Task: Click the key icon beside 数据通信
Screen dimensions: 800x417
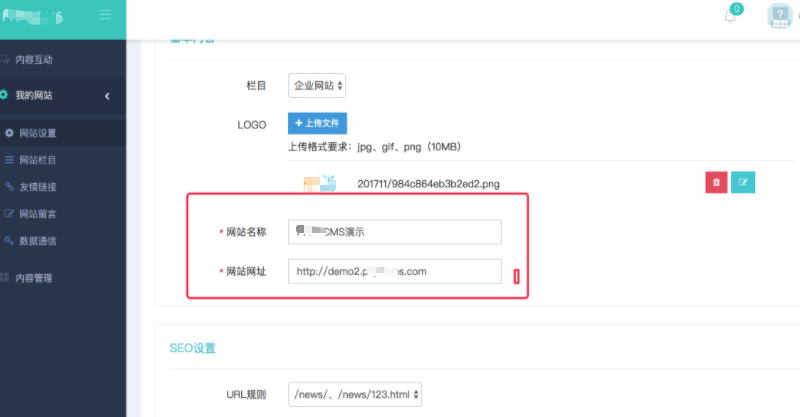Action: 9,240
